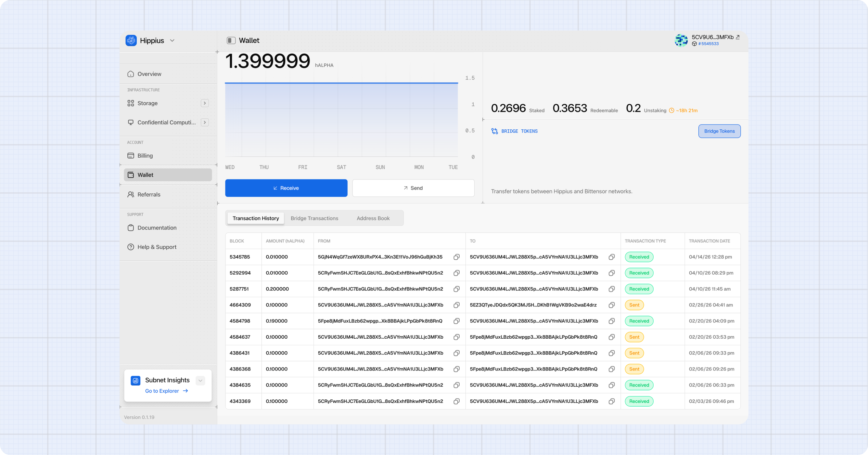Copy To address in block 5345785 row
Image resolution: width=868 pixels, height=455 pixels.
pyautogui.click(x=612, y=257)
